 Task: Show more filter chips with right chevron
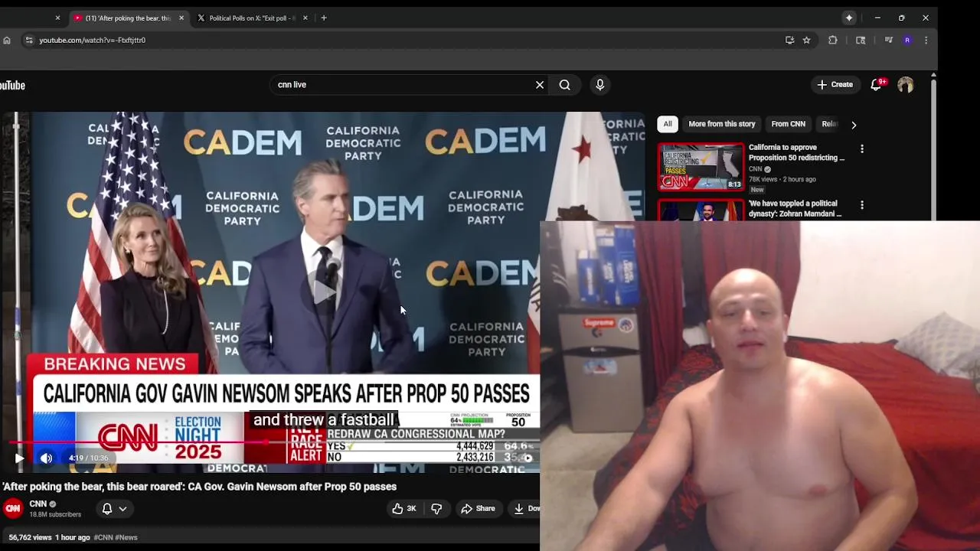click(854, 125)
